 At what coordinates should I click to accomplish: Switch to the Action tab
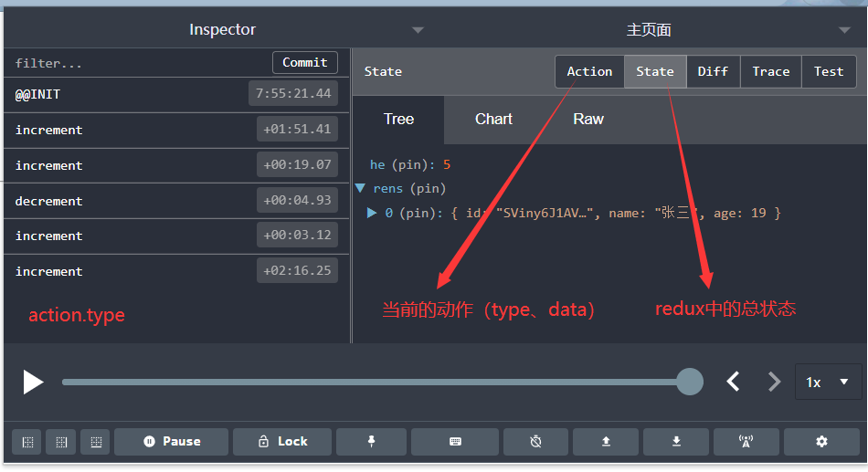589,71
